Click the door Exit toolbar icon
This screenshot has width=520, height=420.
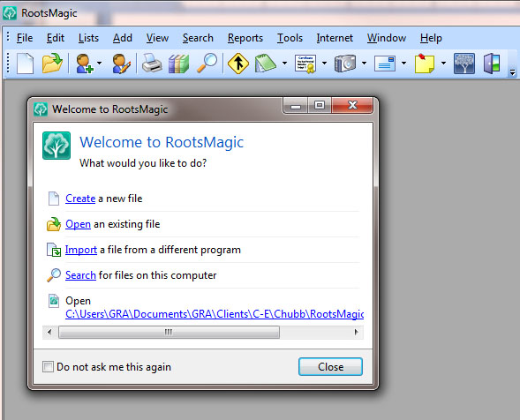[x=492, y=64]
